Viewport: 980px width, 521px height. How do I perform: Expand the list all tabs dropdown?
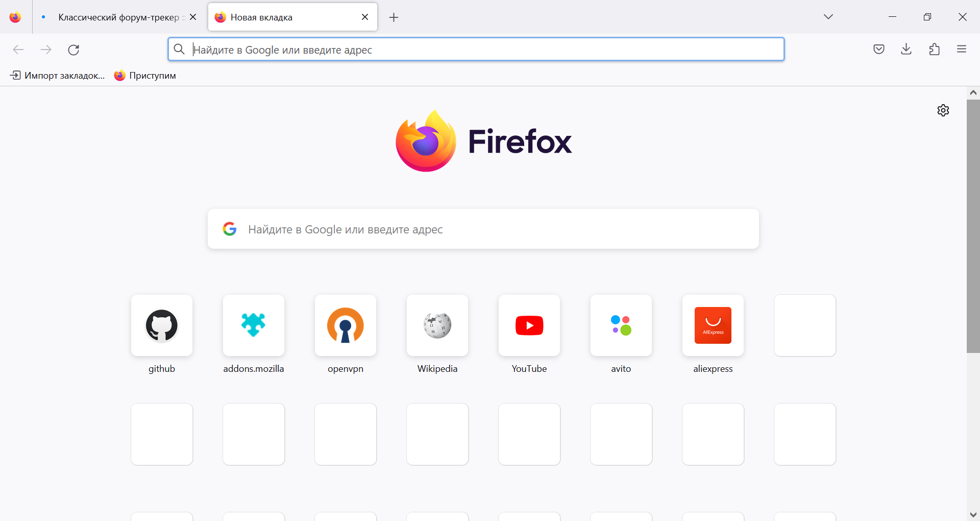point(828,17)
